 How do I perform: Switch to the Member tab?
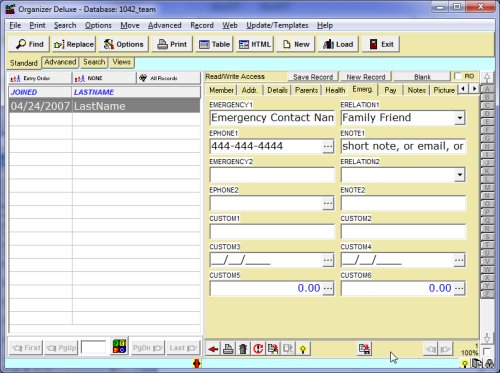(221, 90)
